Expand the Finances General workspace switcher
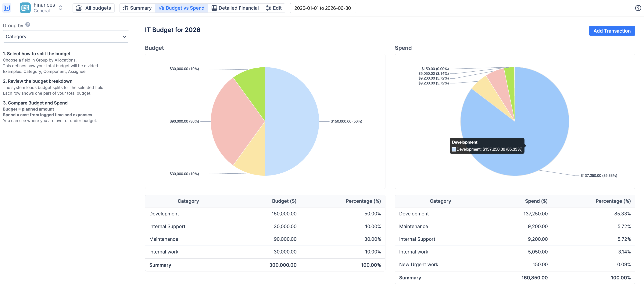This screenshot has height=301, width=644. coord(60,8)
